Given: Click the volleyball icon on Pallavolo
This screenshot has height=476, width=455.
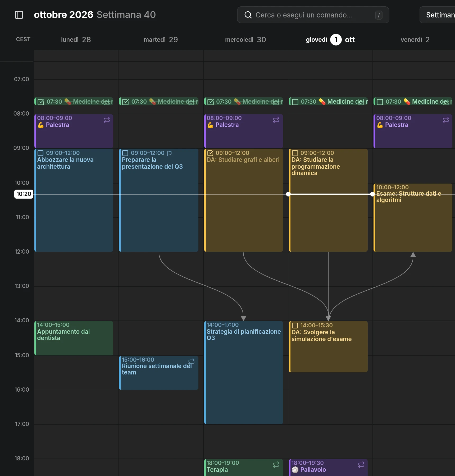Looking at the screenshot, I should pos(295,470).
